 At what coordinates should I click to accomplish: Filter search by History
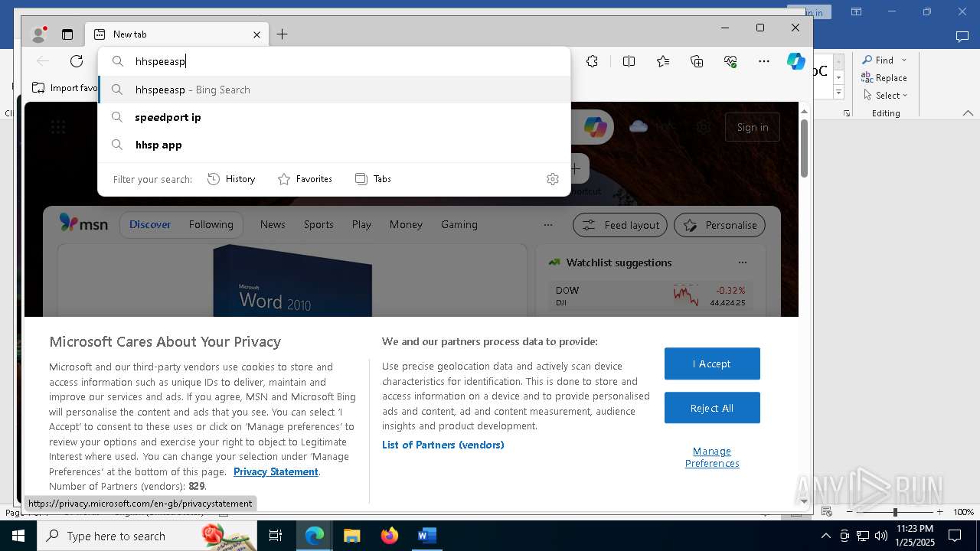231,179
